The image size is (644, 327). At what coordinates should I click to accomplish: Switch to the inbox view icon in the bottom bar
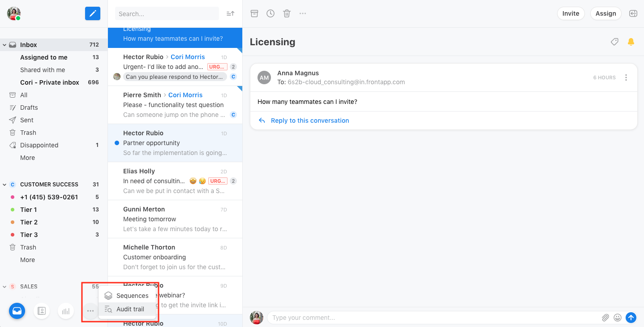point(17,311)
